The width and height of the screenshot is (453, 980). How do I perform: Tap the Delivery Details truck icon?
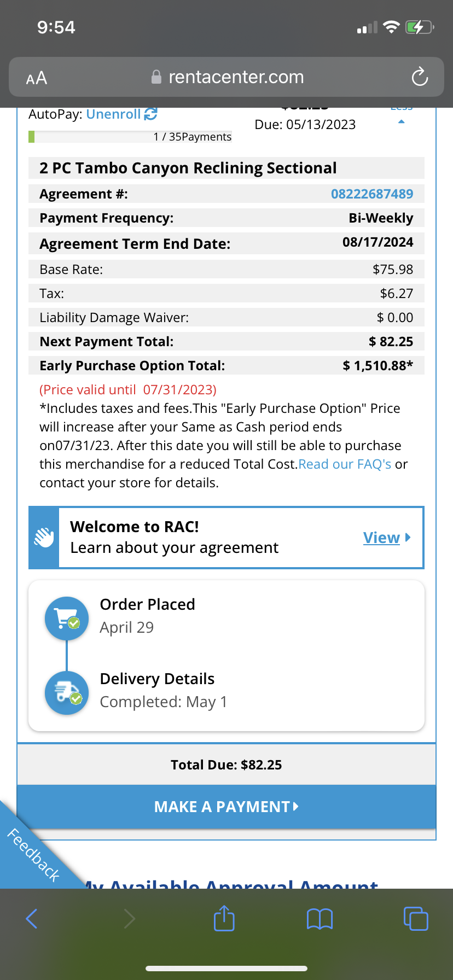click(67, 693)
